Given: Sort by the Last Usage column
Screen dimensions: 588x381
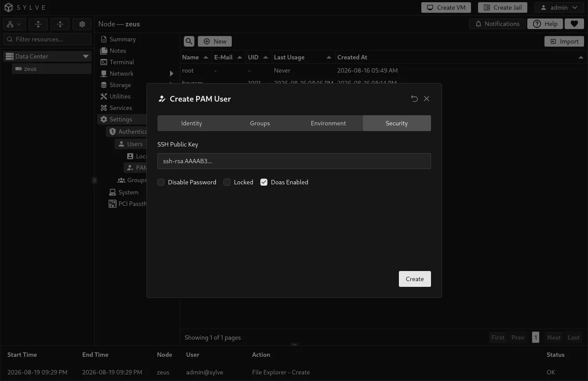Looking at the screenshot, I should pos(303,57).
